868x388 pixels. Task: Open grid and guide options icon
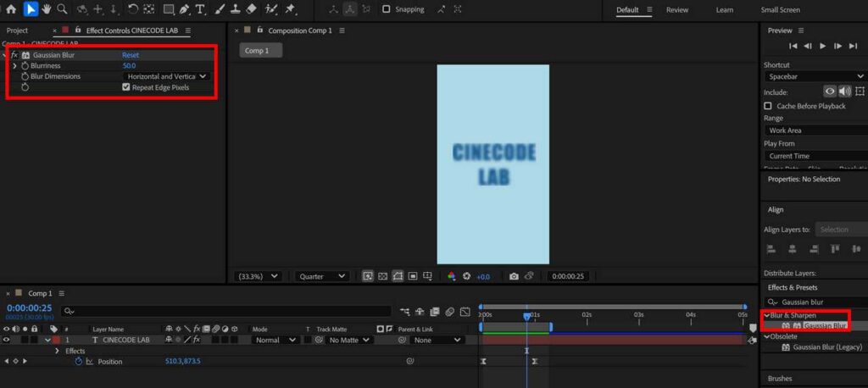point(427,276)
